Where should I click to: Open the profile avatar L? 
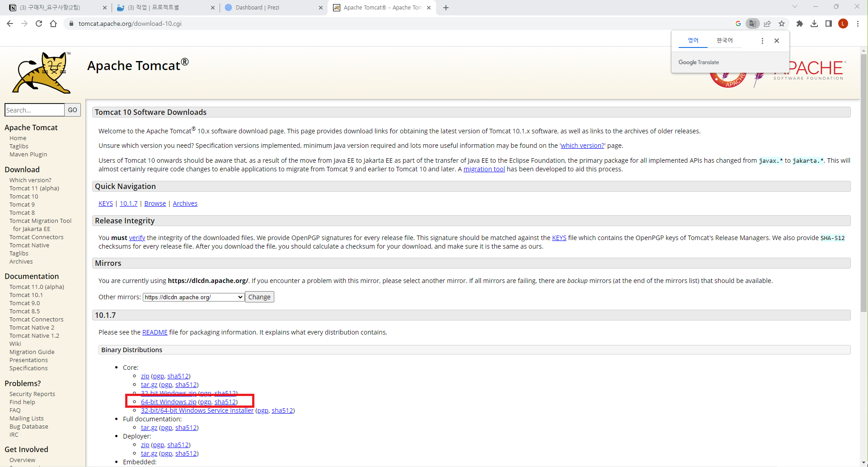[843, 24]
